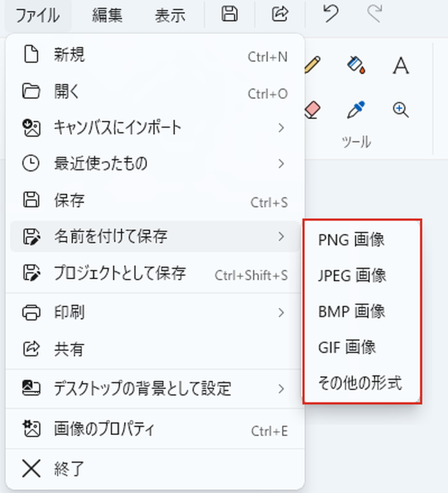Click デスクトップの背景として設定 label text
The width and height of the screenshot is (448, 493).
pos(143,389)
